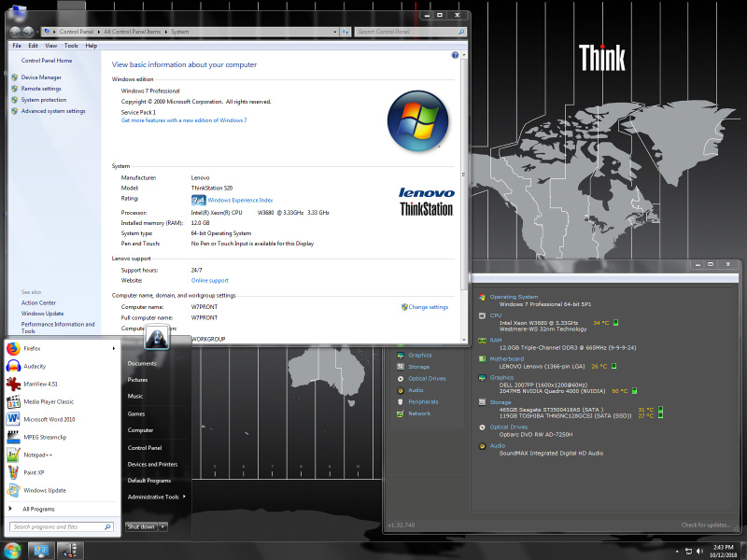Open Remote settings link
Image resolution: width=747 pixels, height=560 pixels.
click(41, 89)
